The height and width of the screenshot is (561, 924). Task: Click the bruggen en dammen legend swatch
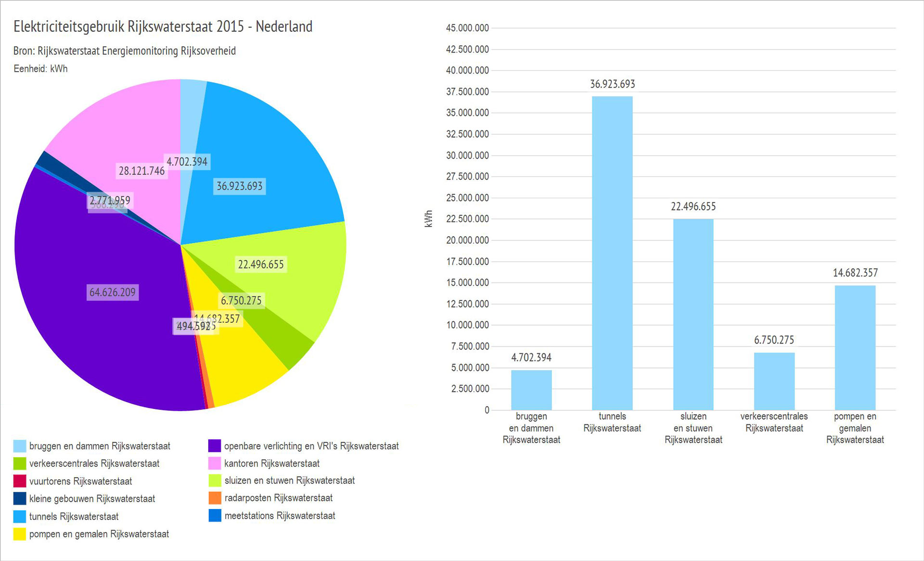coord(20,446)
